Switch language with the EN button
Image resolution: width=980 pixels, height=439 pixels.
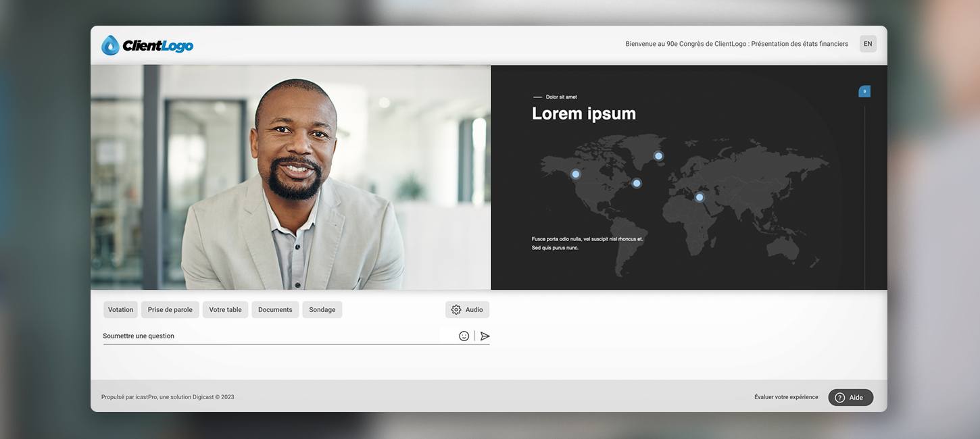868,44
